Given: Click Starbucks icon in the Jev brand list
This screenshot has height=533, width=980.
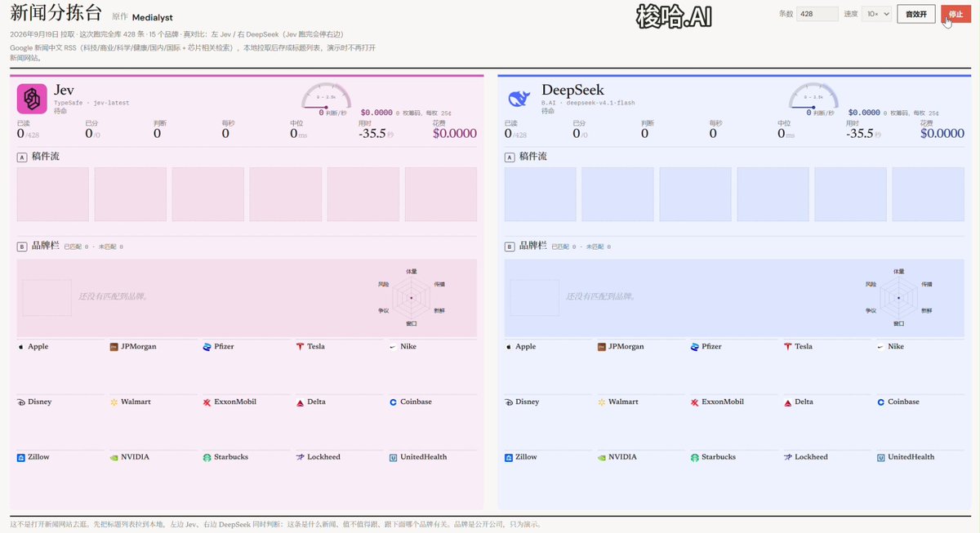Looking at the screenshot, I should (x=207, y=458).
